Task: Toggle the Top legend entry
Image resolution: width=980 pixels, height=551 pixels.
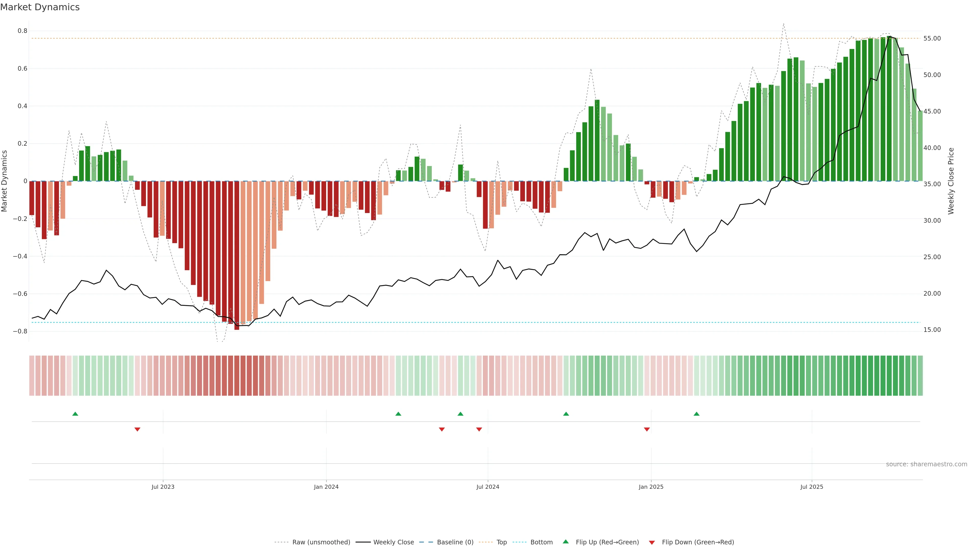Action: [x=501, y=542]
